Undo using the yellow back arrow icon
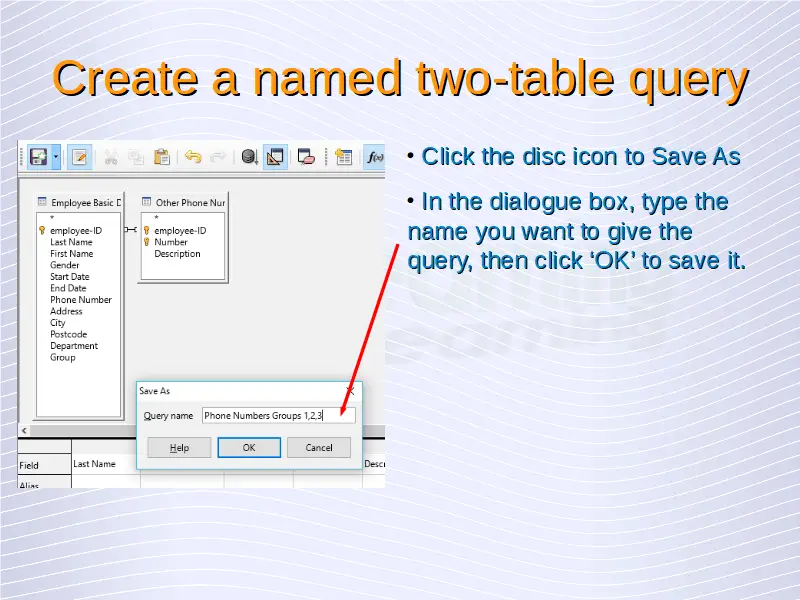800x600 pixels. tap(193, 157)
